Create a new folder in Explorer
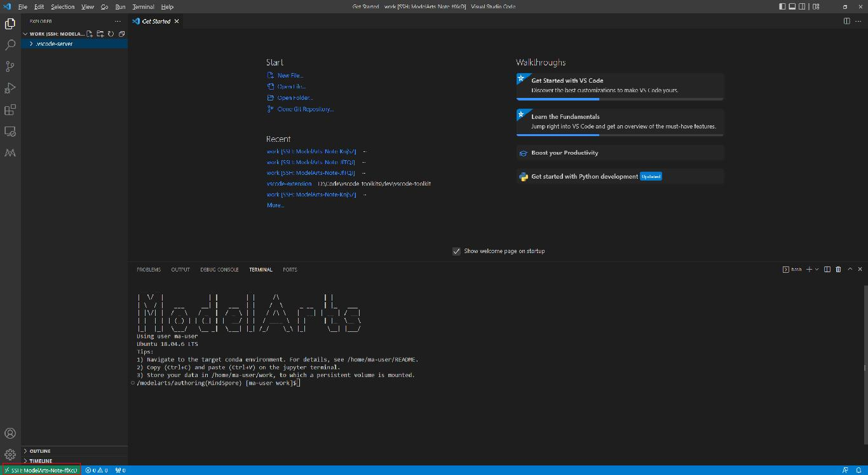The width and height of the screenshot is (868, 475). (100, 34)
